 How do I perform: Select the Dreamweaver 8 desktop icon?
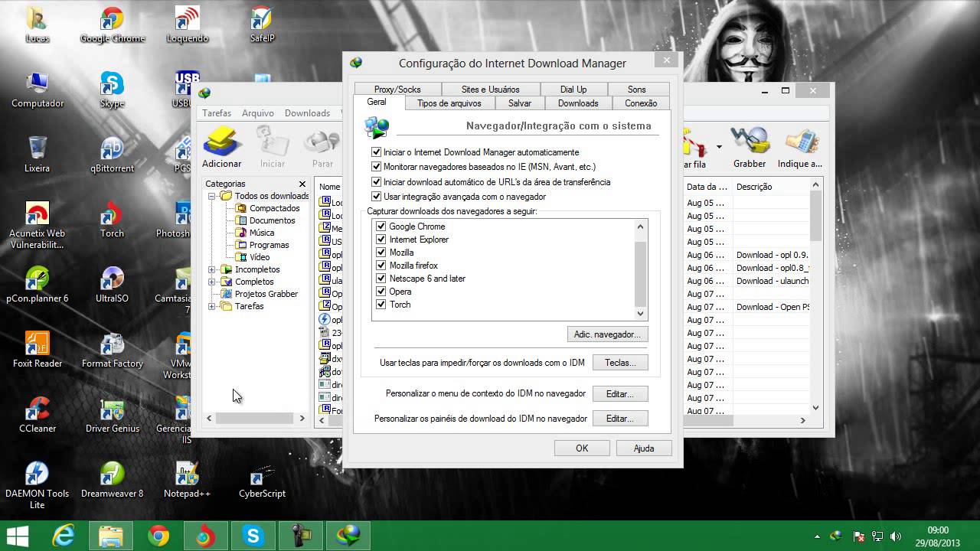tap(113, 481)
